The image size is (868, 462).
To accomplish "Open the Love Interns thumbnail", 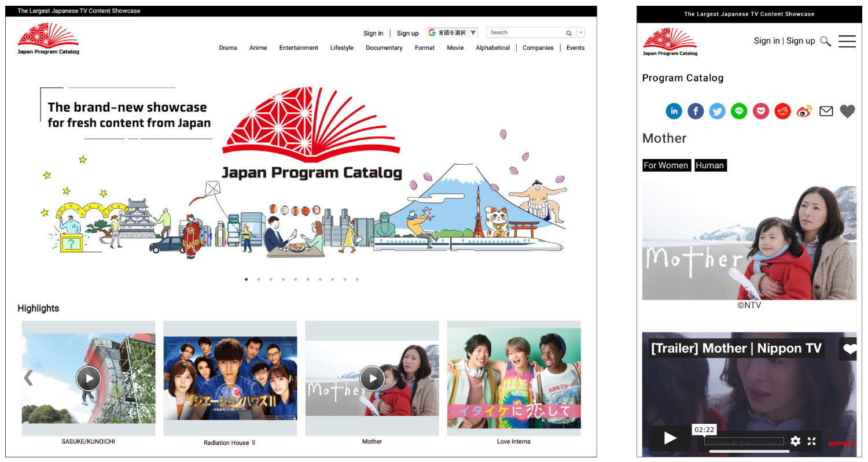I will point(514,378).
